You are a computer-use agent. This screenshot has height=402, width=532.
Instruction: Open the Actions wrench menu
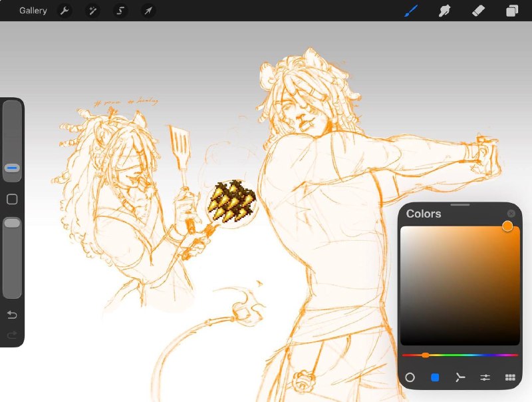[x=65, y=11]
